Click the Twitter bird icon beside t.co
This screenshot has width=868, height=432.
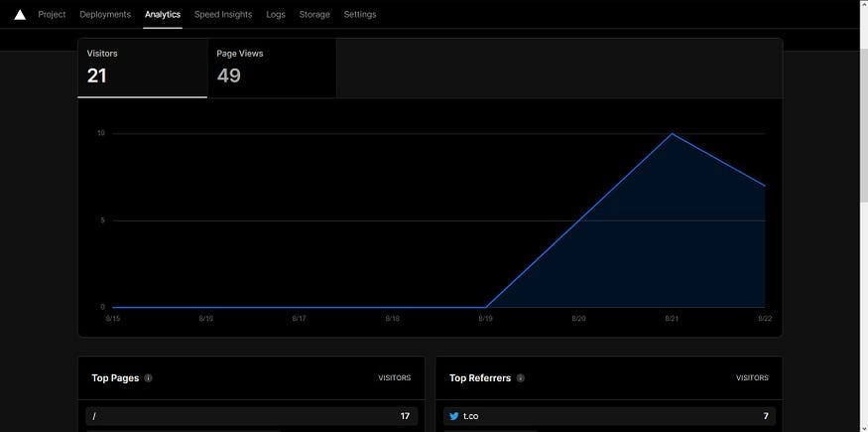pos(454,416)
